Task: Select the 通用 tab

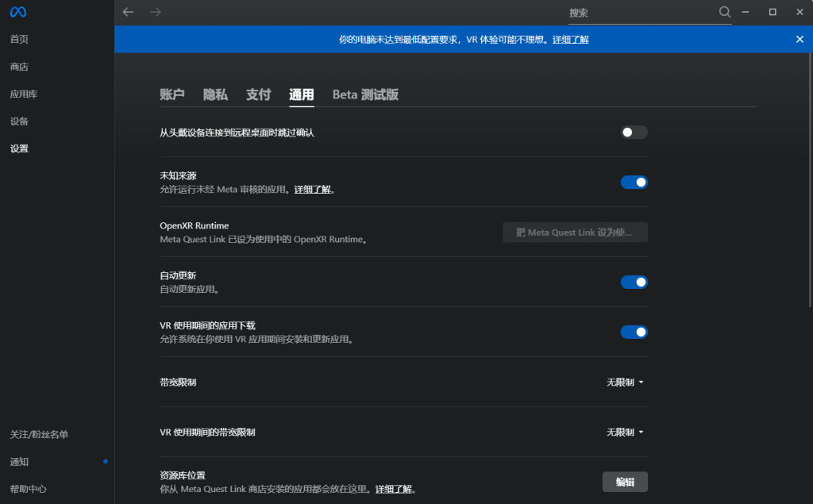Action: (301, 94)
